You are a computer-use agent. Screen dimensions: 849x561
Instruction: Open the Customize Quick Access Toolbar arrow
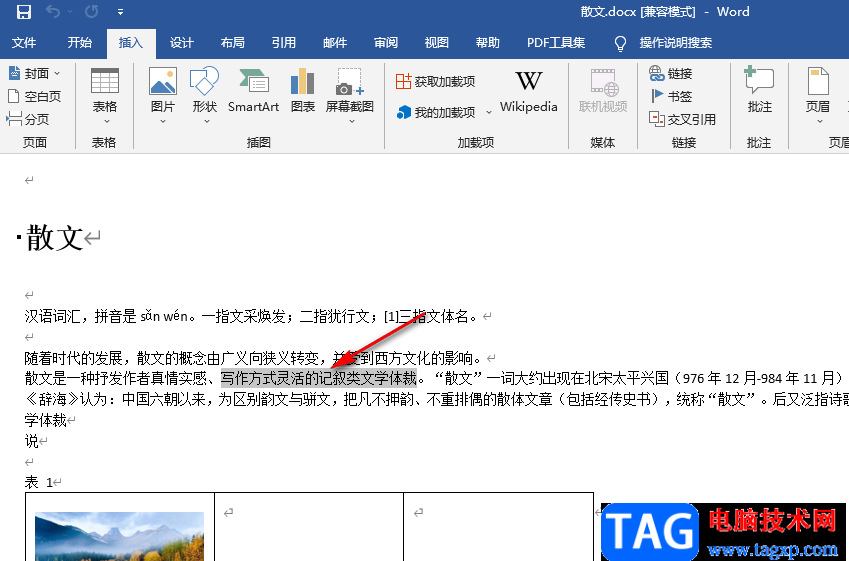click(x=120, y=12)
